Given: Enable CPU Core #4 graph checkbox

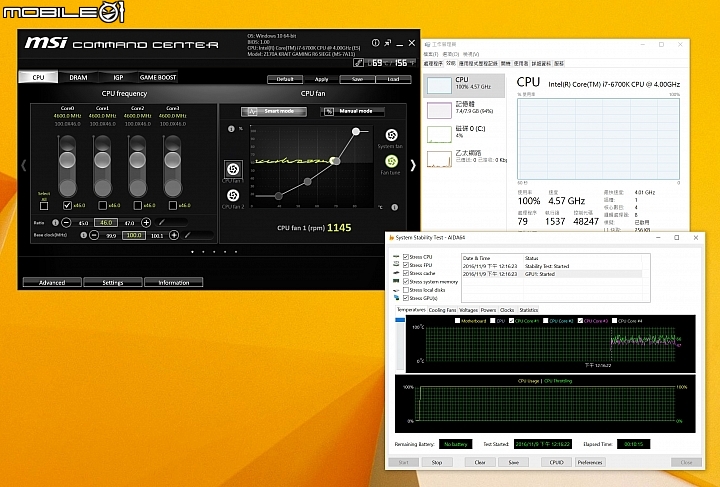Looking at the screenshot, I should (x=614, y=321).
